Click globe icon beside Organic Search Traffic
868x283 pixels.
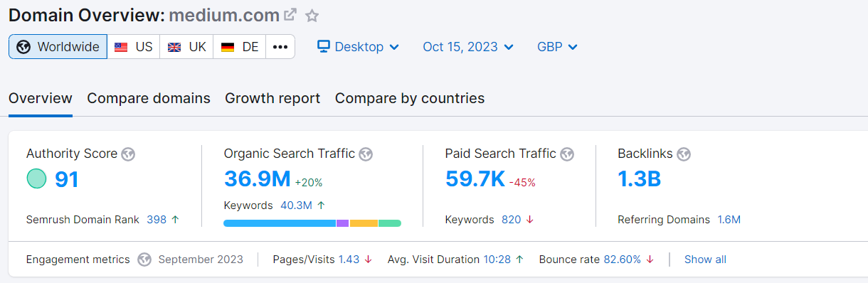[366, 154]
